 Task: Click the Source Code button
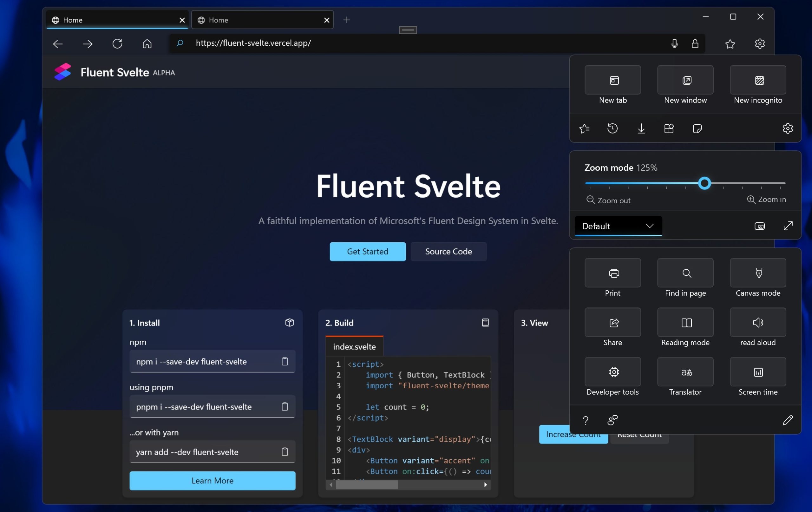pos(448,251)
